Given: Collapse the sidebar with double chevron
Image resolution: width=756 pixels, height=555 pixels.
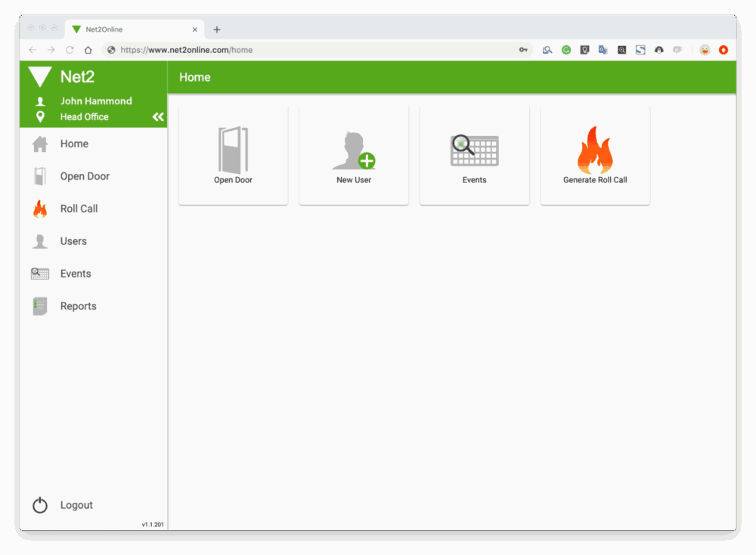Looking at the screenshot, I should tap(158, 116).
